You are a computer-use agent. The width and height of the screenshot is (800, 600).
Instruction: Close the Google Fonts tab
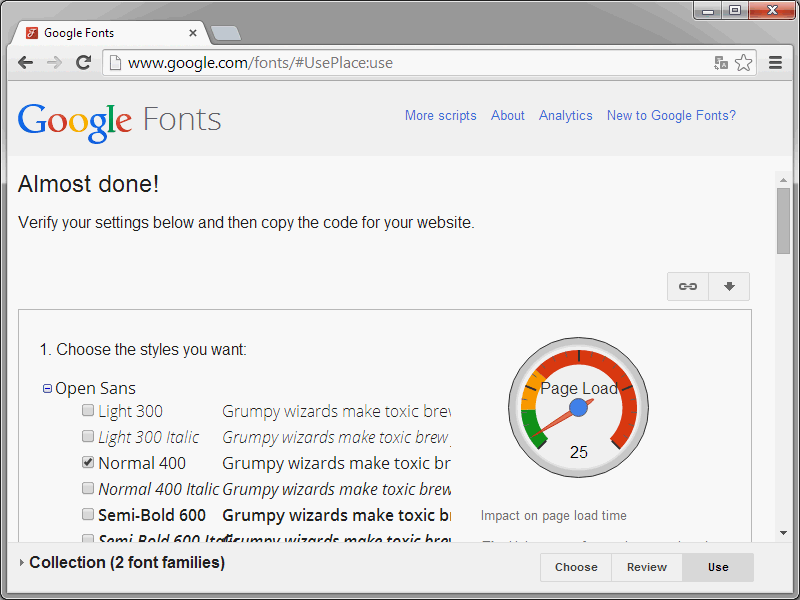tap(193, 33)
